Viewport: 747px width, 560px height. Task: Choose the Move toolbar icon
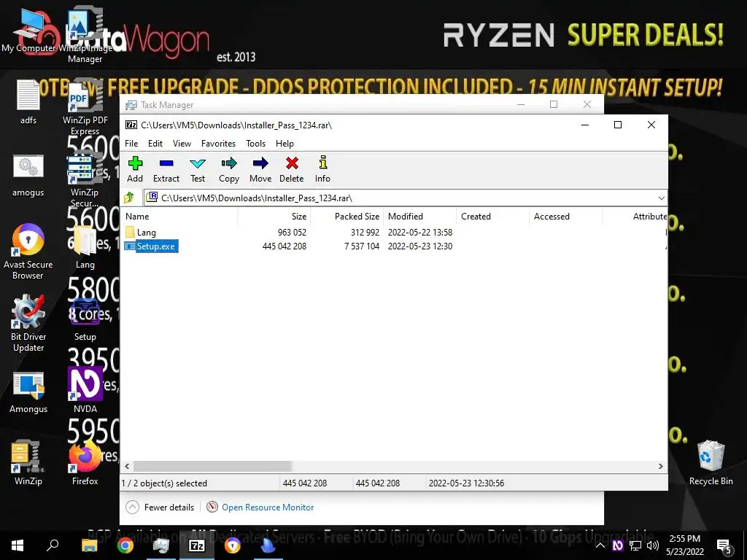tap(260, 169)
